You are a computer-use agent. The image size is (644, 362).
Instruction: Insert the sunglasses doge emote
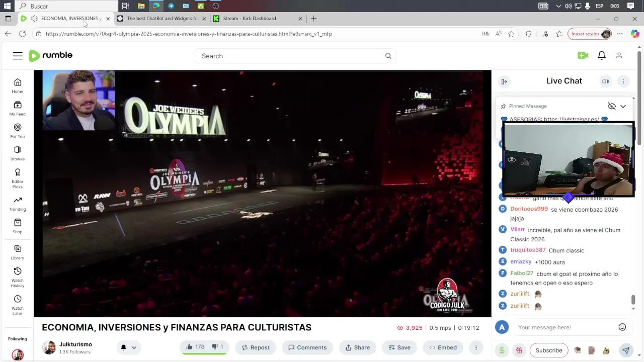pyautogui.click(x=606, y=350)
